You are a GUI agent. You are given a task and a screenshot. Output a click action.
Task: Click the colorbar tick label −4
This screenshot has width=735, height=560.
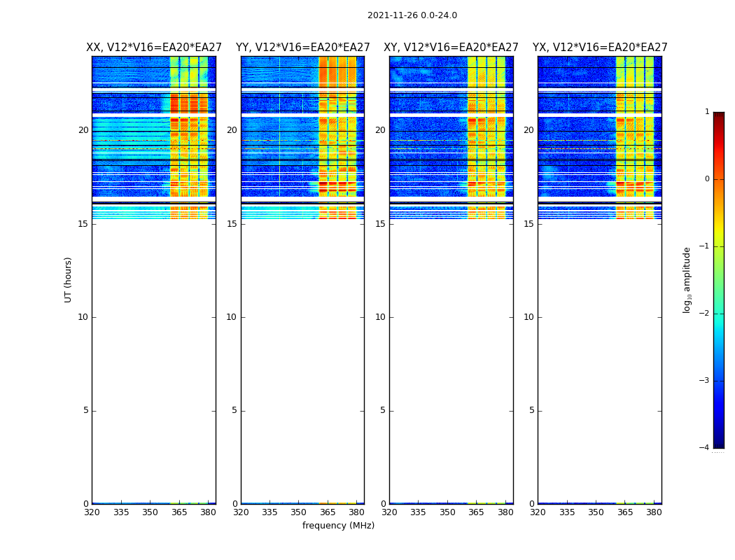[706, 448]
